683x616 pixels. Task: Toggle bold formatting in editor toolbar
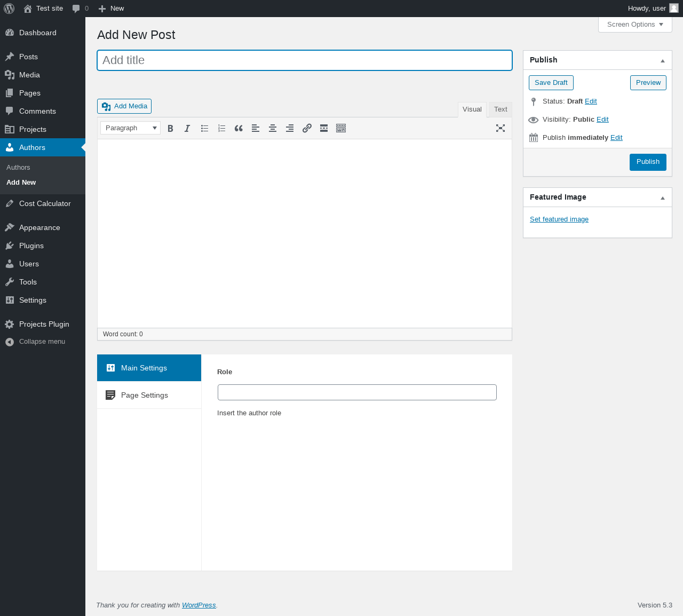point(170,128)
